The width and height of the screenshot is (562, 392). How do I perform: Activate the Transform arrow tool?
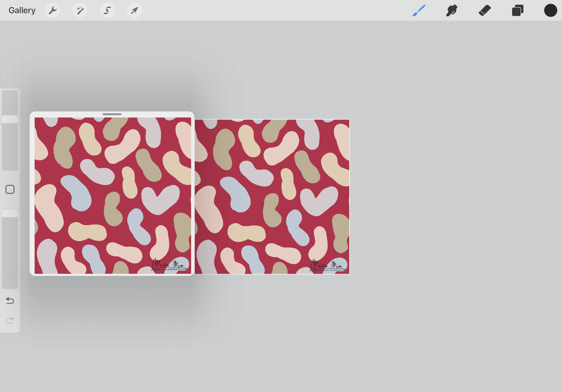click(x=134, y=10)
